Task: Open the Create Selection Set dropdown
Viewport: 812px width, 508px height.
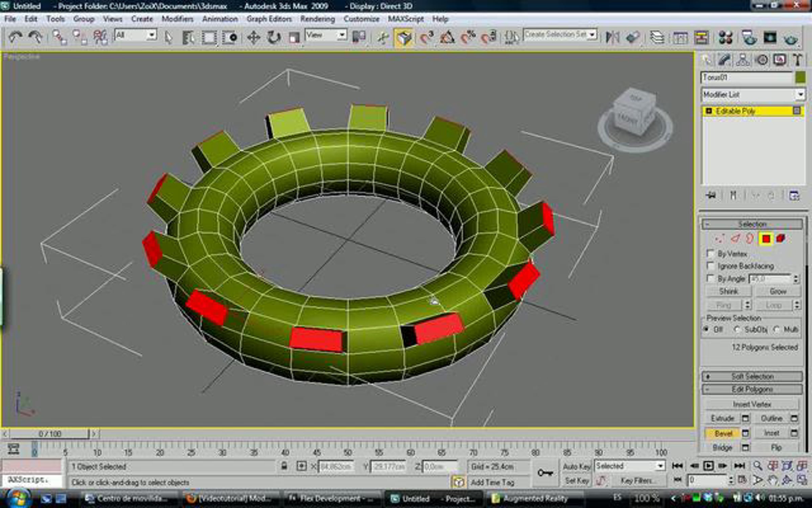Action: pyautogui.click(x=560, y=35)
